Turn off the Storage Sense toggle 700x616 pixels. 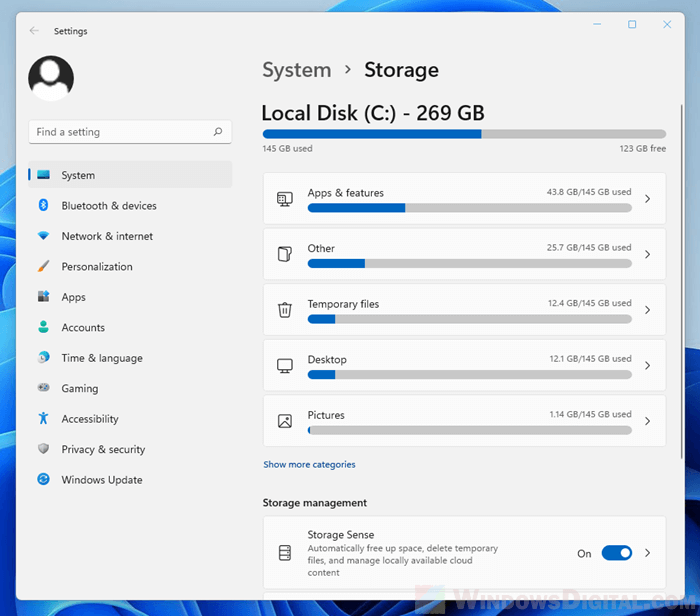617,553
